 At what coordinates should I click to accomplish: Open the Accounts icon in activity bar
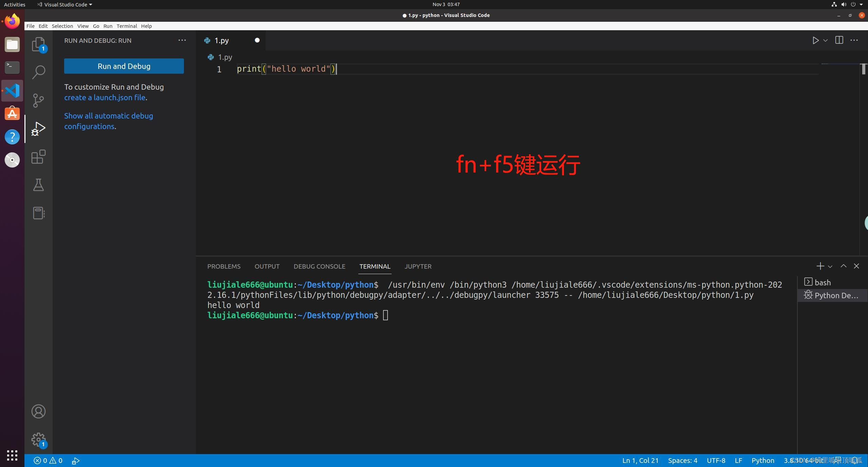[x=38, y=411]
